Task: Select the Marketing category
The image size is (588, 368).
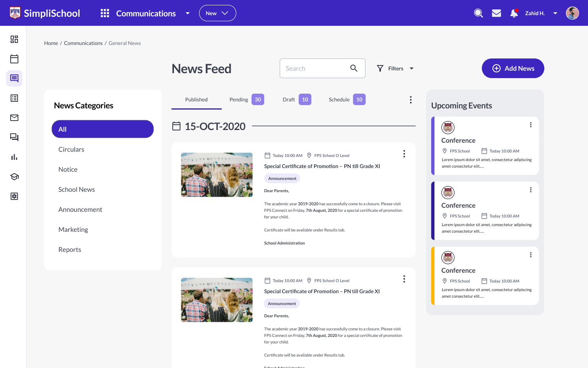Action: click(x=73, y=230)
